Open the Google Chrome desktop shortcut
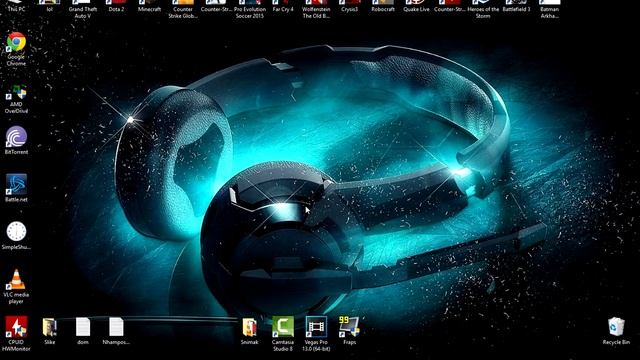Viewport: 640px width, 360px height. click(x=16, y=42)
